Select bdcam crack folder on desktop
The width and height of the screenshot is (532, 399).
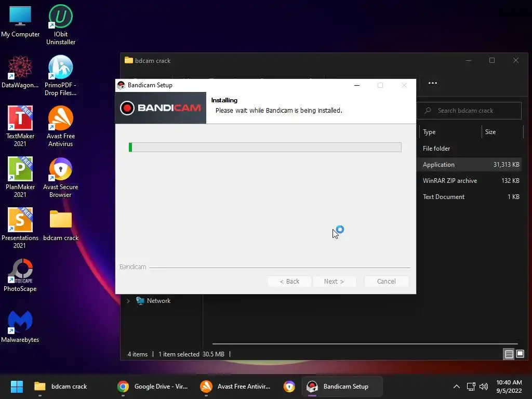click(61, 225)
